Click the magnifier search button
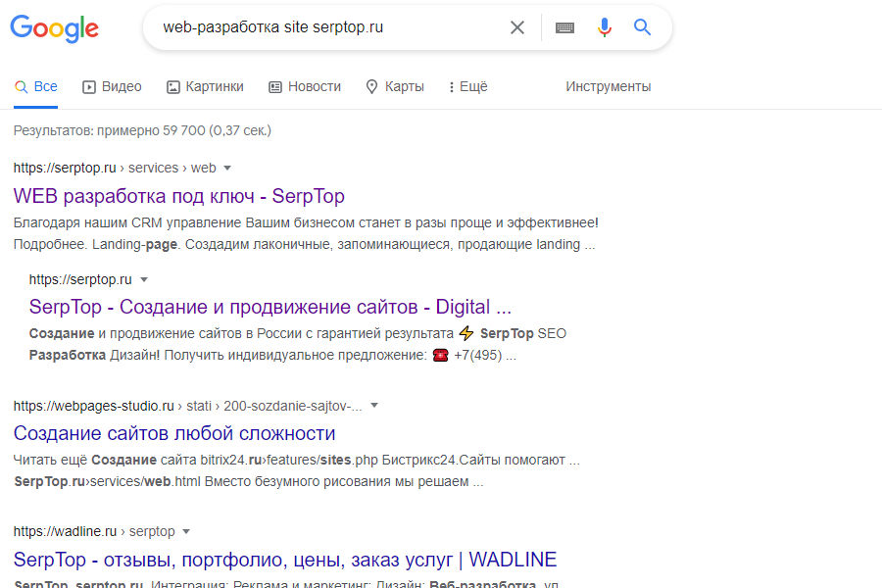The height and width of the screenshot is (588, 882). (643, 27)
